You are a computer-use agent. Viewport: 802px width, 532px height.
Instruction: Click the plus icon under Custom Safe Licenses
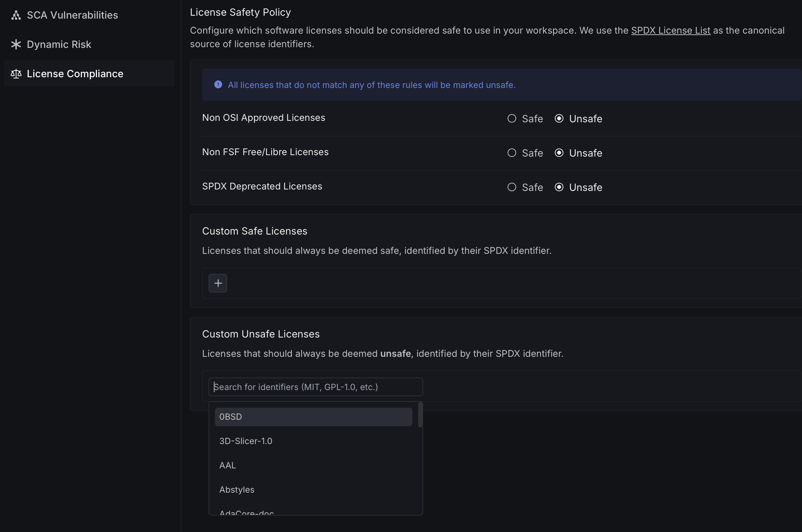(x=218, y=283)
